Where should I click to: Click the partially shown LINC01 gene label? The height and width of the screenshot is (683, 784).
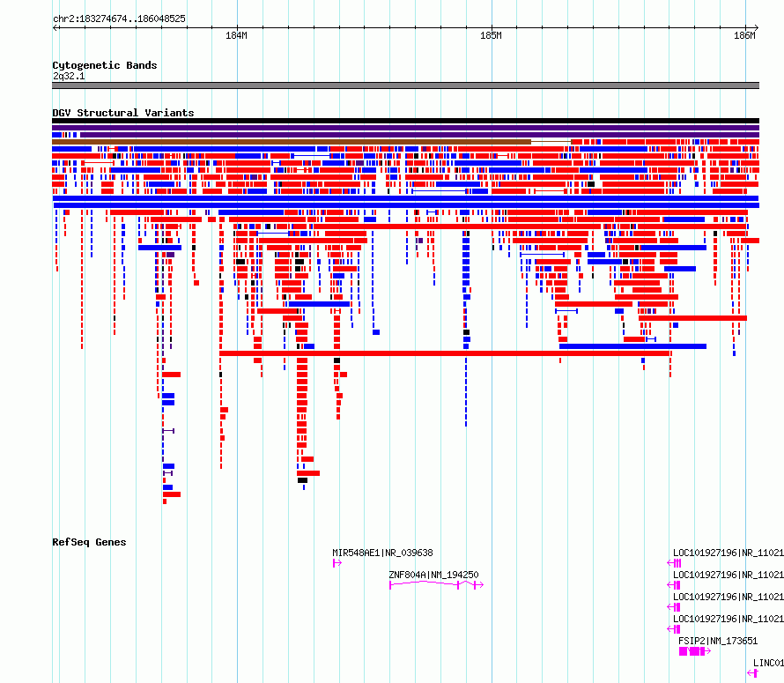[768, 663]
